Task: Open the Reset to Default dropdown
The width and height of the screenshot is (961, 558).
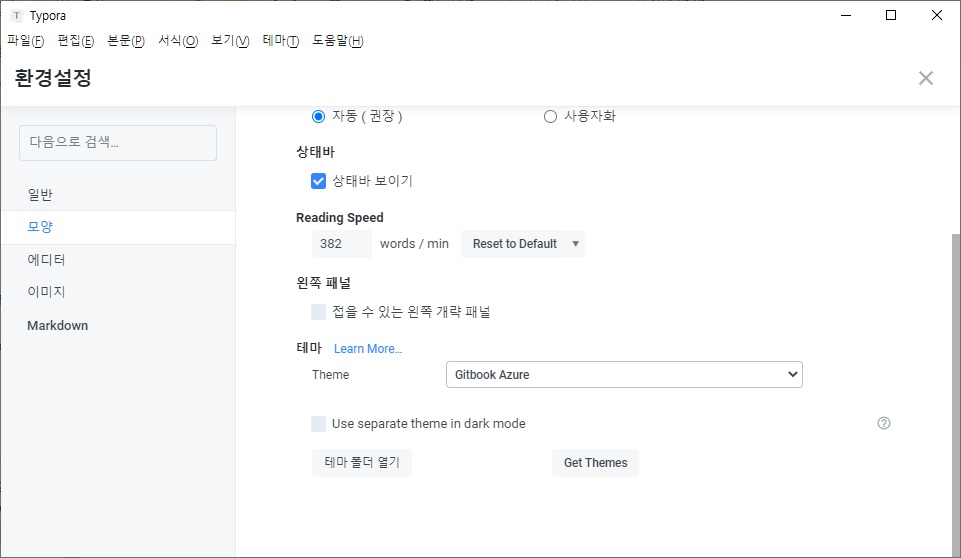Action: pyautogui.click(x=523, y=244)
